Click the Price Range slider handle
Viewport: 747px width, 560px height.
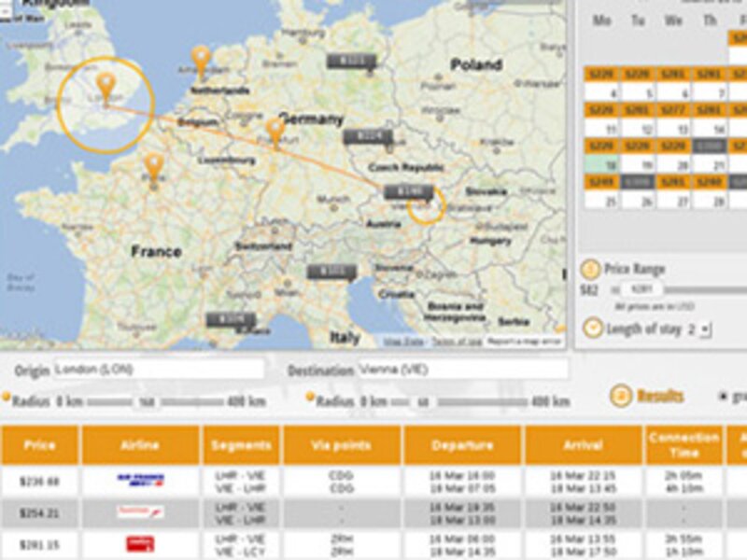click(x=644, y=287)
